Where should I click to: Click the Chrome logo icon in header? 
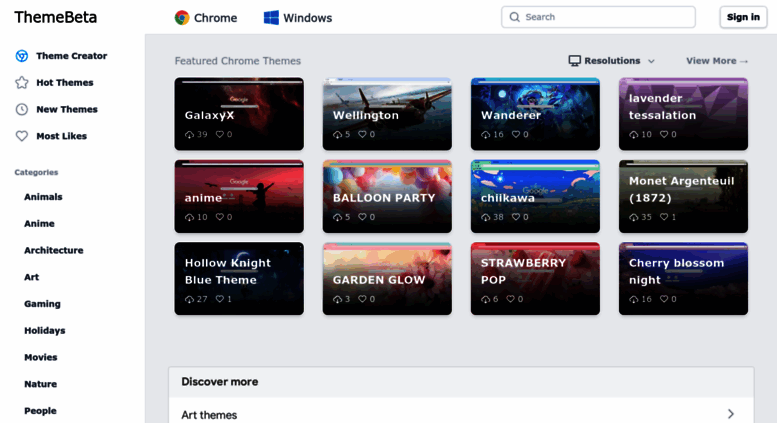(182, 18)
